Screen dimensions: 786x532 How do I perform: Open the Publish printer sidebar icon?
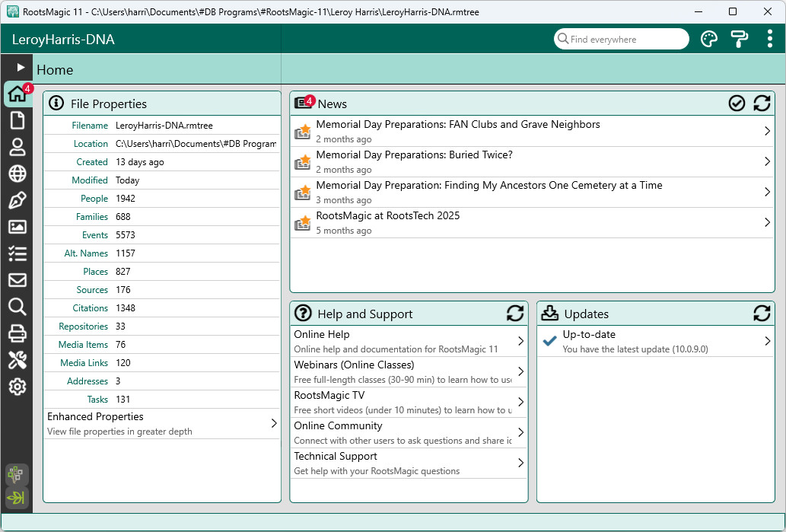18,333
